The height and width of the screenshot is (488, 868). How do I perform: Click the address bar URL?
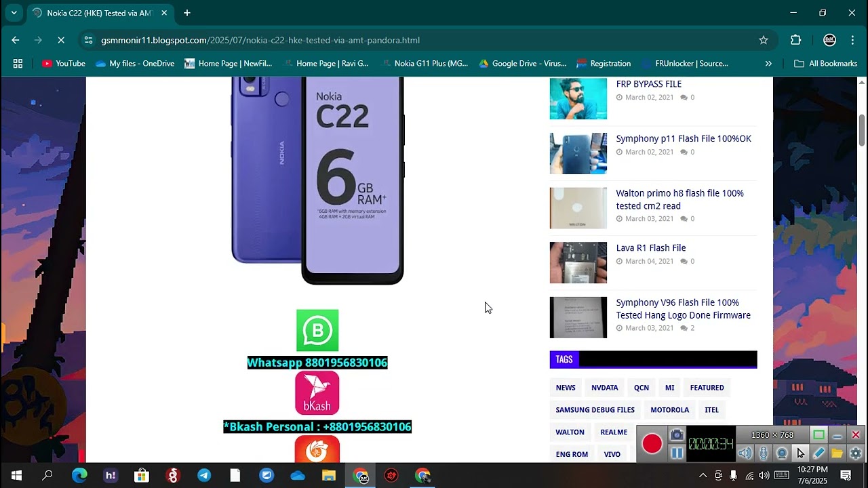pos(260,40)
